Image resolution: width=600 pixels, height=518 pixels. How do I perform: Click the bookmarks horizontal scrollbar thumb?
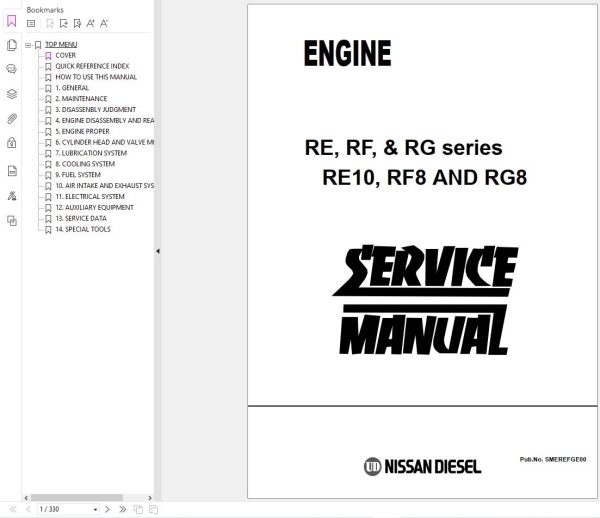click(77, 498)
